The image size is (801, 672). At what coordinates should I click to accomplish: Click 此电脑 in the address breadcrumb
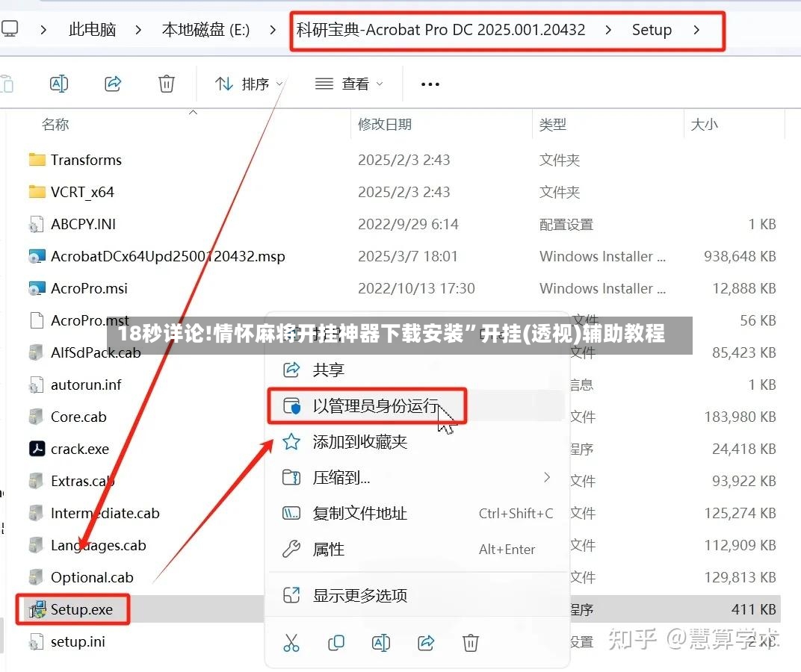[x=92, y=30]
